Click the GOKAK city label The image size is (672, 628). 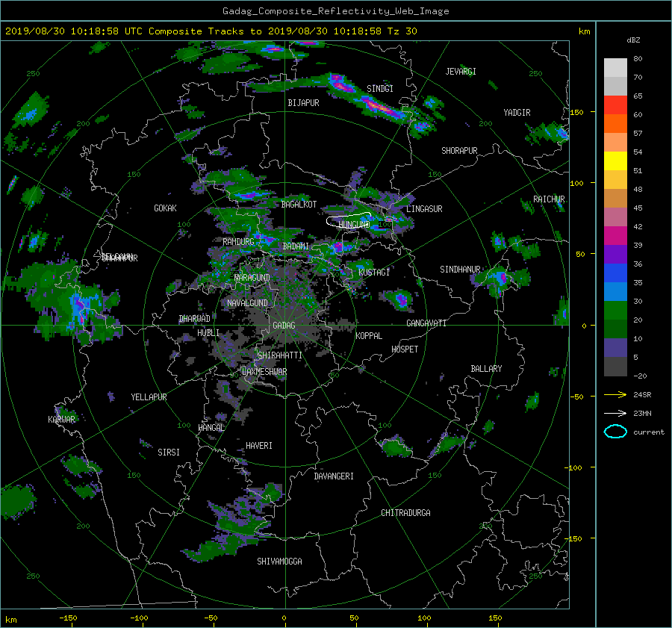coord(166,208)
